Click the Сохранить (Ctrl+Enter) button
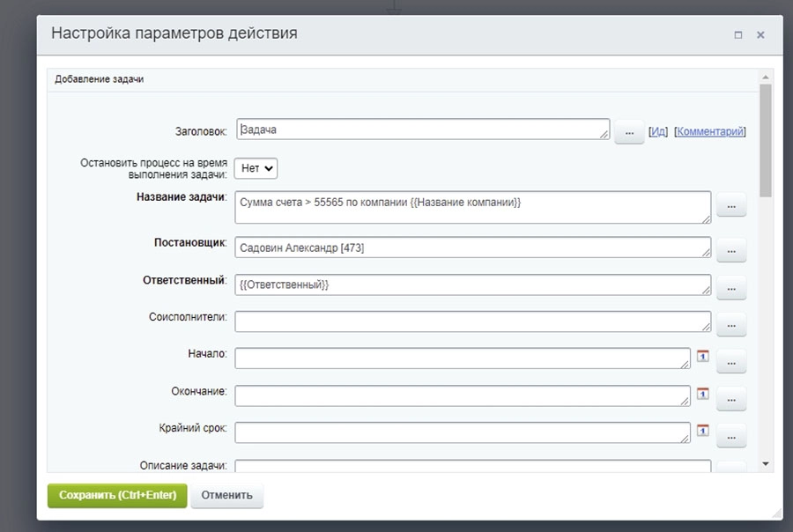The image size is (793, 532). pos(116,495)
